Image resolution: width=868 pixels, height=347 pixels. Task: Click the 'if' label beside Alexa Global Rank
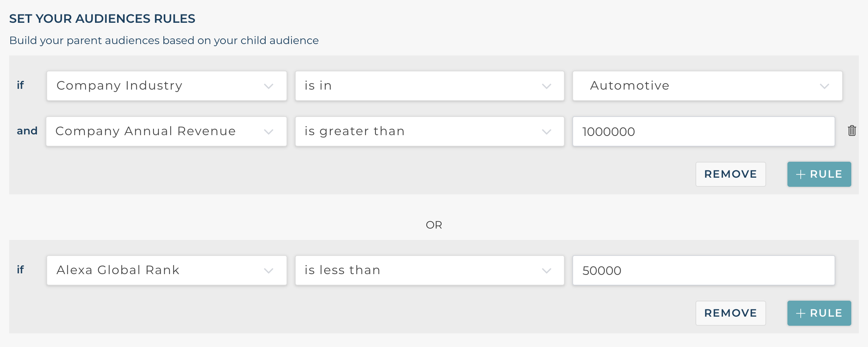[20, 270]
